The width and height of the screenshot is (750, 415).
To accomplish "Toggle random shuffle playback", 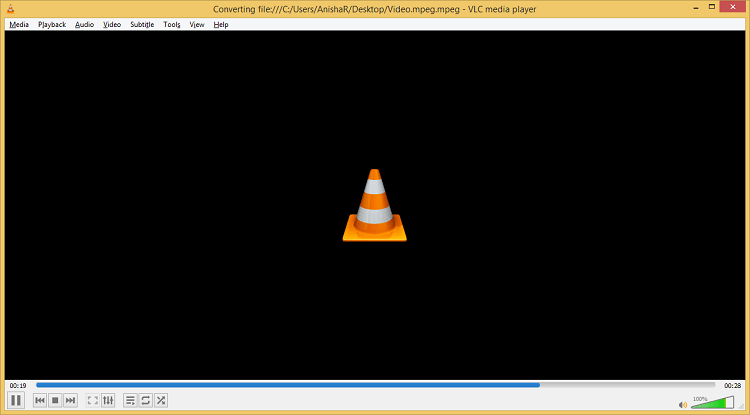I will click(161, 400).
